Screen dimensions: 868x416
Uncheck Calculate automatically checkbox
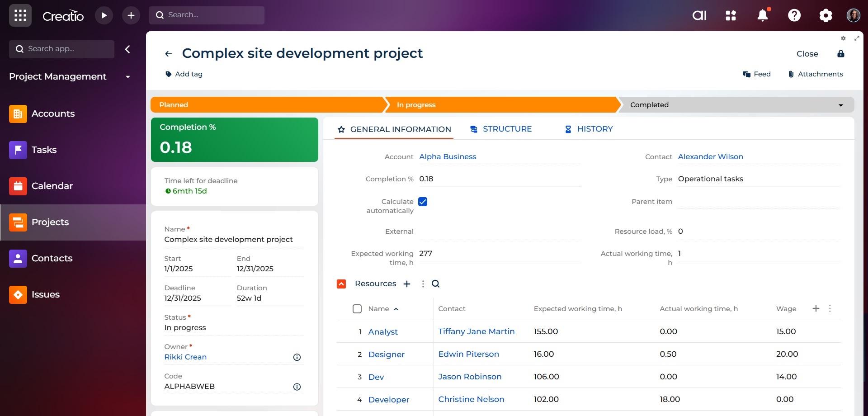(423, 202)
